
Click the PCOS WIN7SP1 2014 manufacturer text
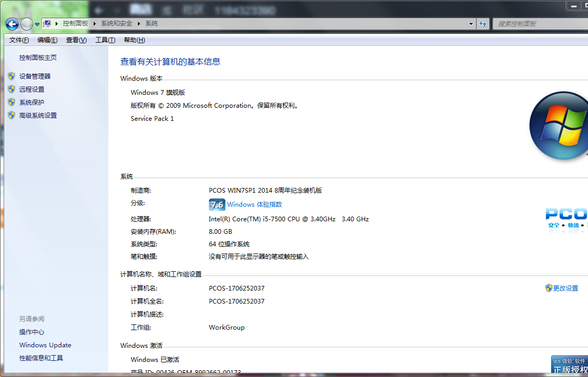[x=266, y=191]
